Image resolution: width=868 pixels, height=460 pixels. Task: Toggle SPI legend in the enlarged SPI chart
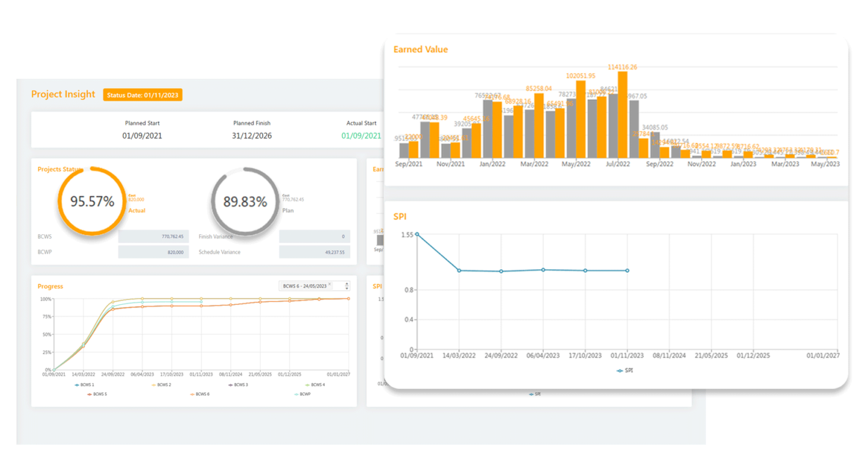626,370
